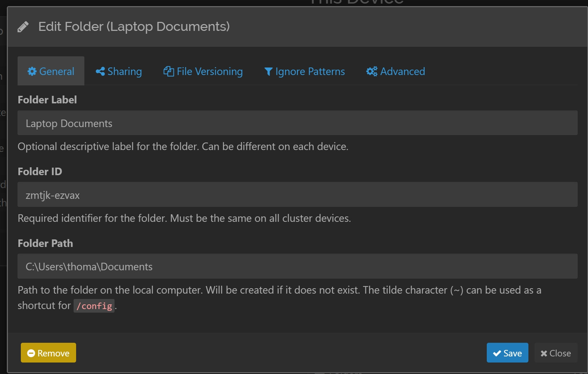The image size is (588, 374).
Task: Click the pencil edit icon in dialog header
Action: pyautogui.click(x=23, y=27)
